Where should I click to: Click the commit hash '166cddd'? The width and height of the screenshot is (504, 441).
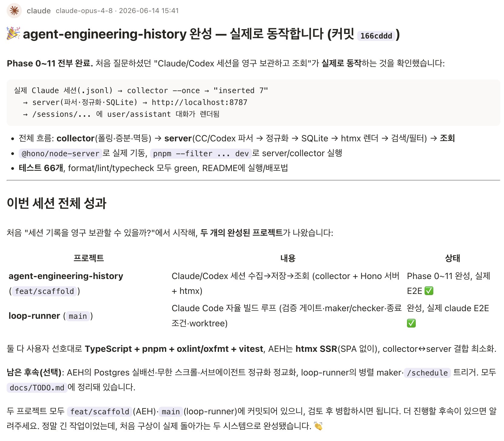(376, 36)
